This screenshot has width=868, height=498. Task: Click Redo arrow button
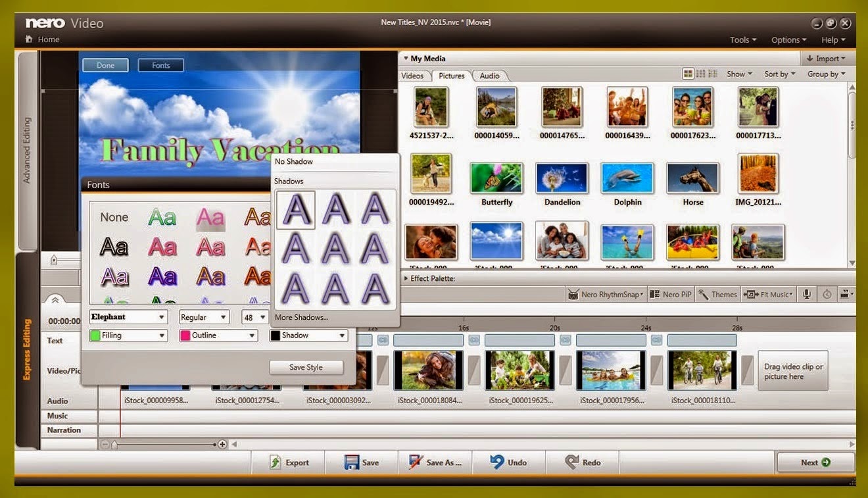click(x=583, y=462)
